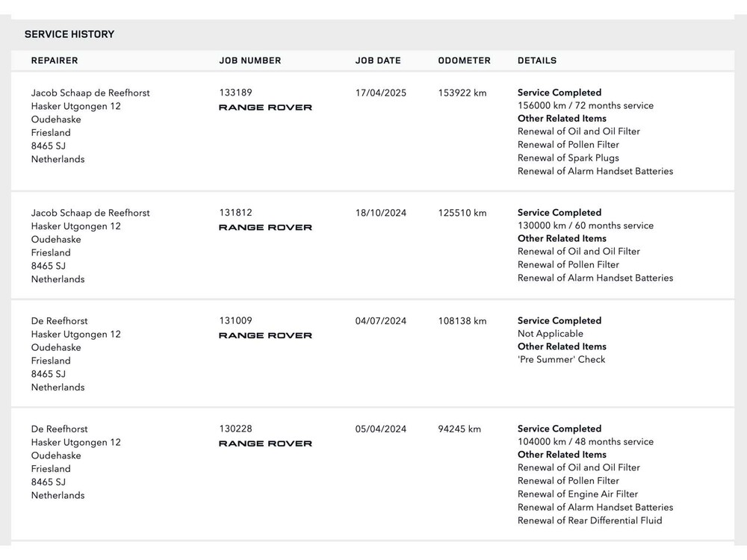
Task: Click the Repairer column header
Action: (x=55, y=60)
